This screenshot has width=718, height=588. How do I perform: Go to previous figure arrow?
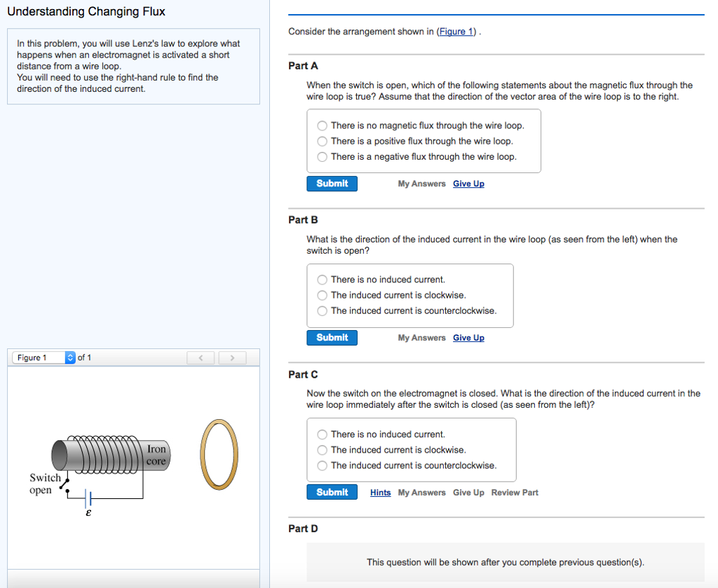click(201, 358)
